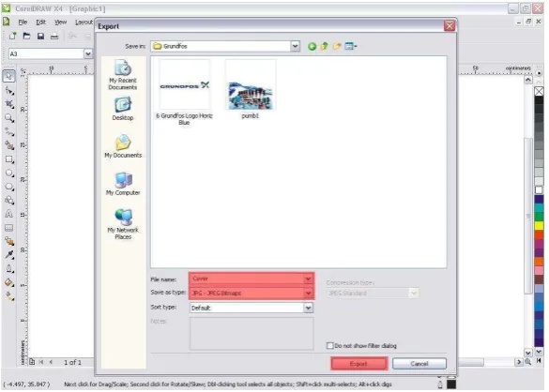
Task: Select the Outline pen tool
Action: (9, 268)
